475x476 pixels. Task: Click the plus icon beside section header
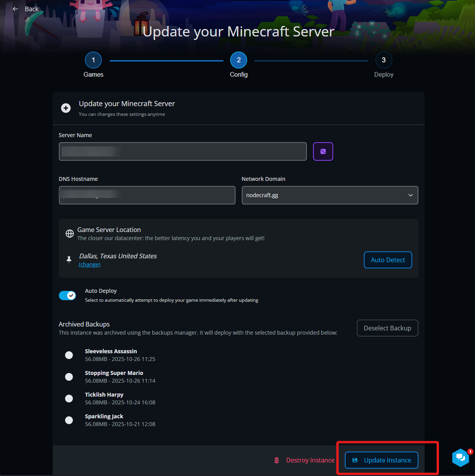coord(66,108)
